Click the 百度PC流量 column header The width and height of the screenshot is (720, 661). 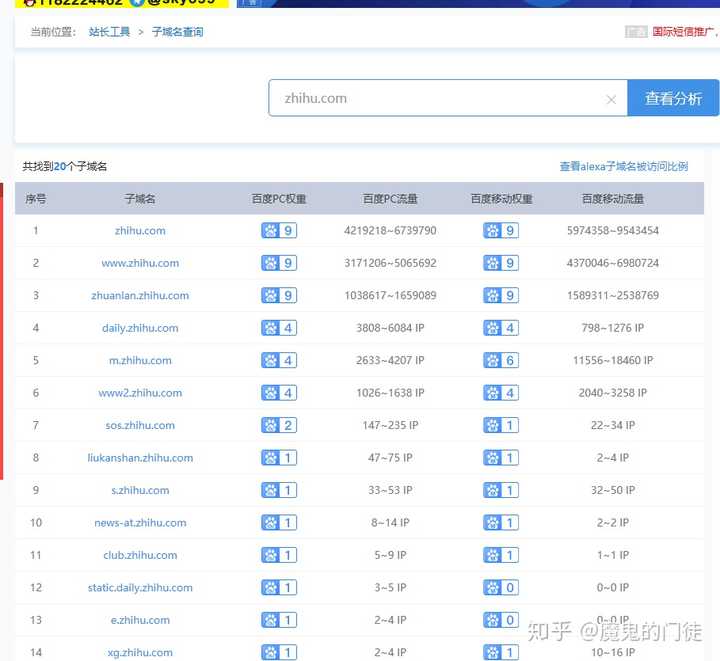(390, 199)
